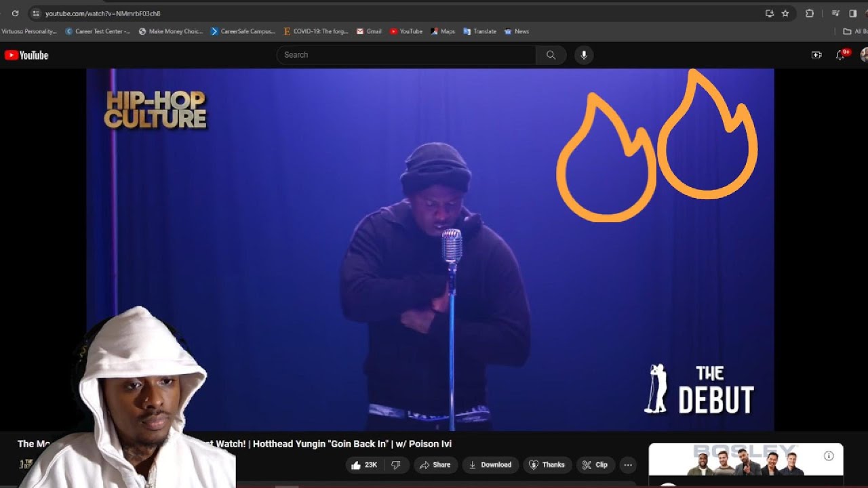Open the Gmail bookmark

coord(369,31)
